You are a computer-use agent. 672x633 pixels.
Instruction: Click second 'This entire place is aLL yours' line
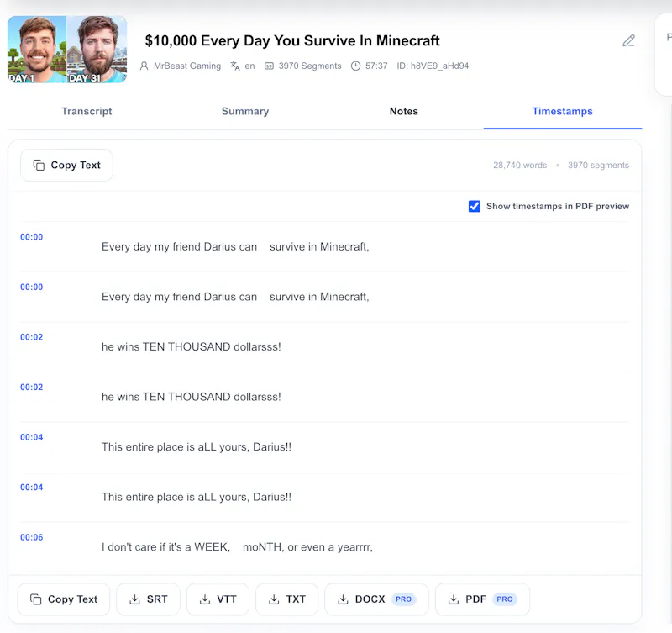coord(197,497)
